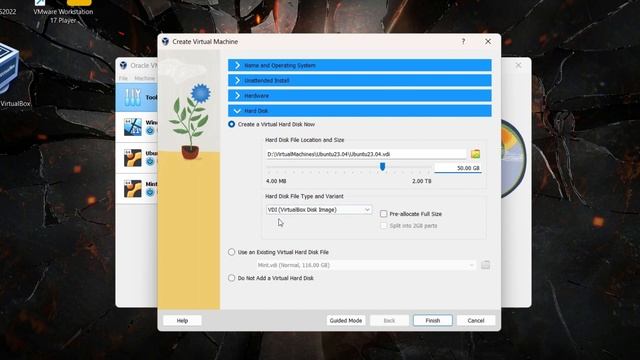Screen dimensions: 640x360
Task: Click the 4.00 MB minimum size label
Action: coord(276,181)
